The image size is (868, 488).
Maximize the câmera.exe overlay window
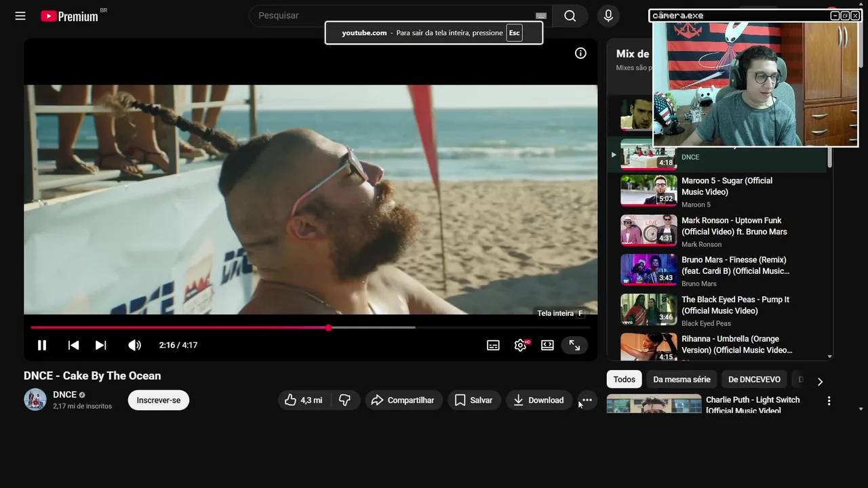(x=845, y=16)
